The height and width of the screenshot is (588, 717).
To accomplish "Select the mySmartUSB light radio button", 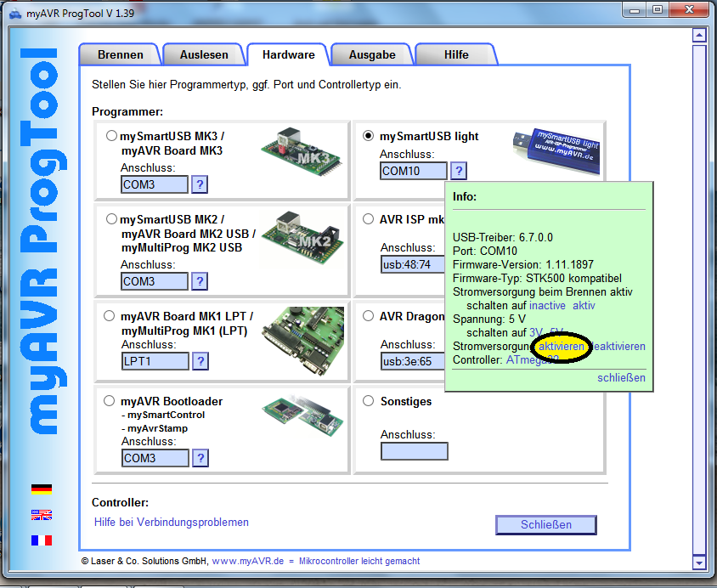I will pyautogui.click(x=368, y=136).
